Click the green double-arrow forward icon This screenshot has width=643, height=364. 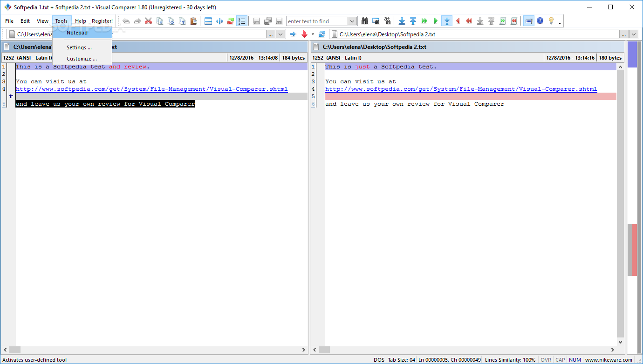pyautogui.click(x=424, y=21)
